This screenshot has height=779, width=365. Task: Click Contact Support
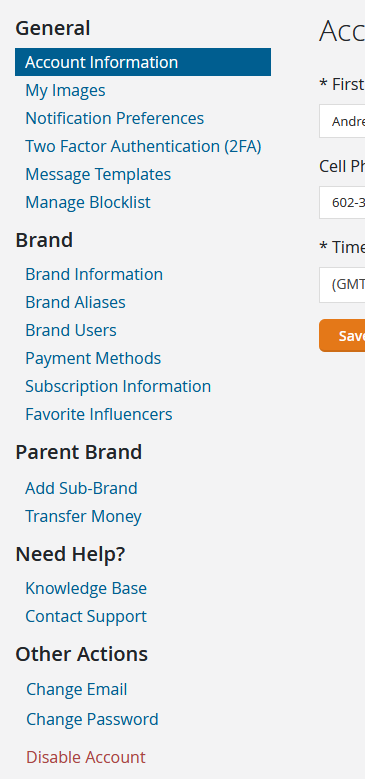(x=86, y=616)
